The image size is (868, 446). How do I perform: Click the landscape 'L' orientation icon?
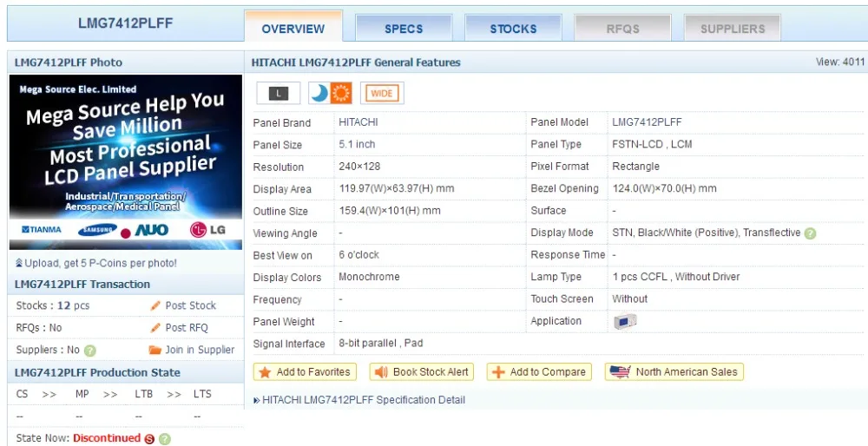(x=279, y=94)
